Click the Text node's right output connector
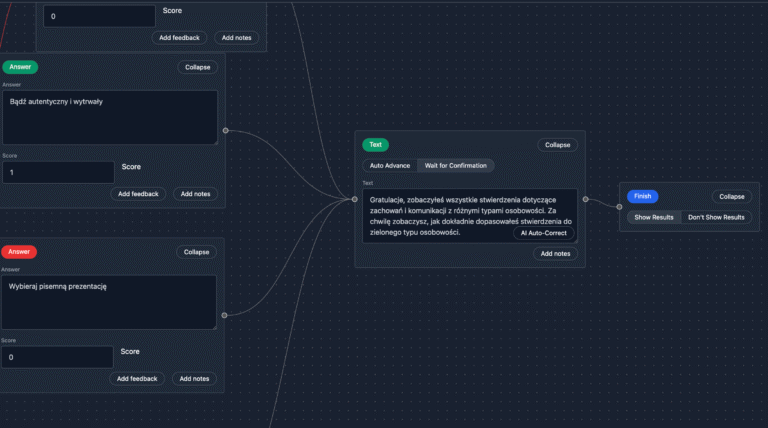Image resolution: width=768 pixels, height=428 pixels. click(585, 200)
